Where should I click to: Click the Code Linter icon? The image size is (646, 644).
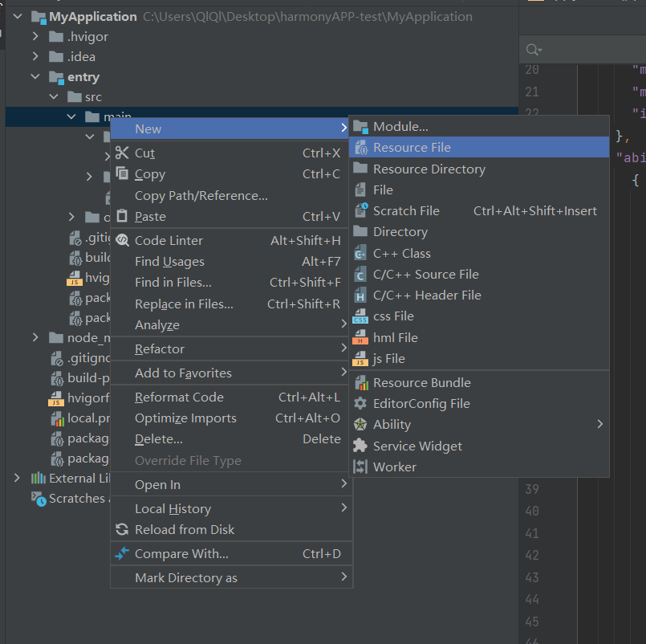pos(122,240)
